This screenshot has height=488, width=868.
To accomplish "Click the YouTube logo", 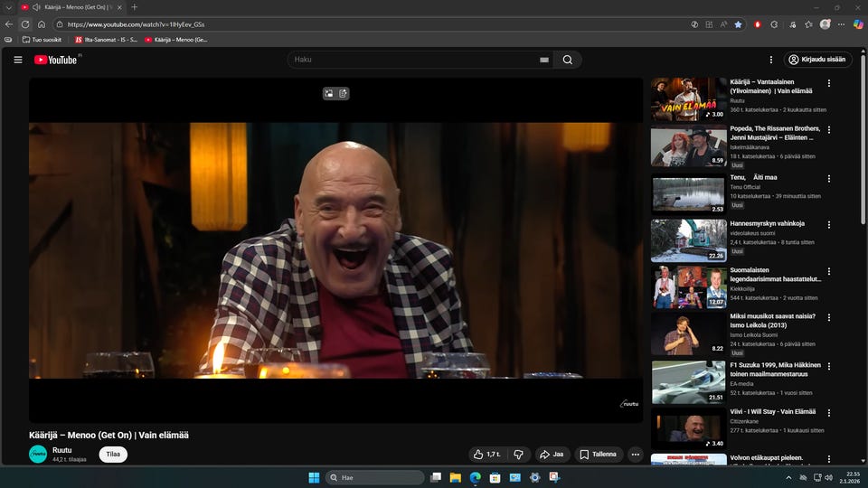I will [56, 60].
